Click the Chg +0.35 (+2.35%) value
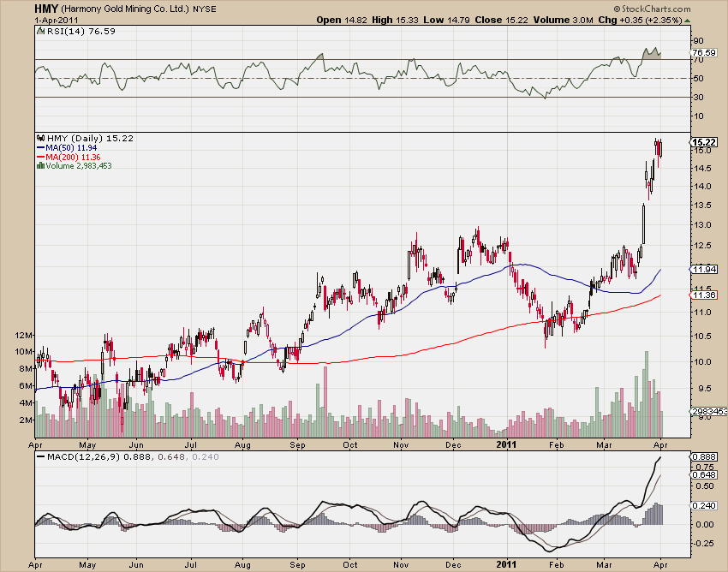The height and width of the screenshot is (572, 728). click(641, 20)
